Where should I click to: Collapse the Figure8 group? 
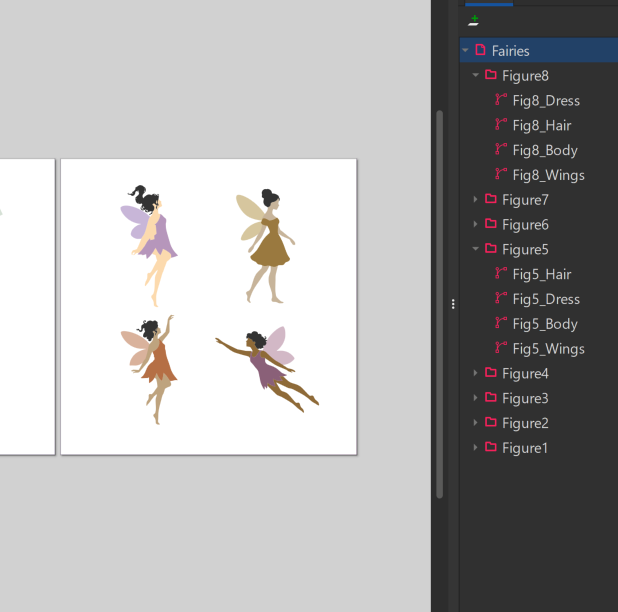point(476,75)
